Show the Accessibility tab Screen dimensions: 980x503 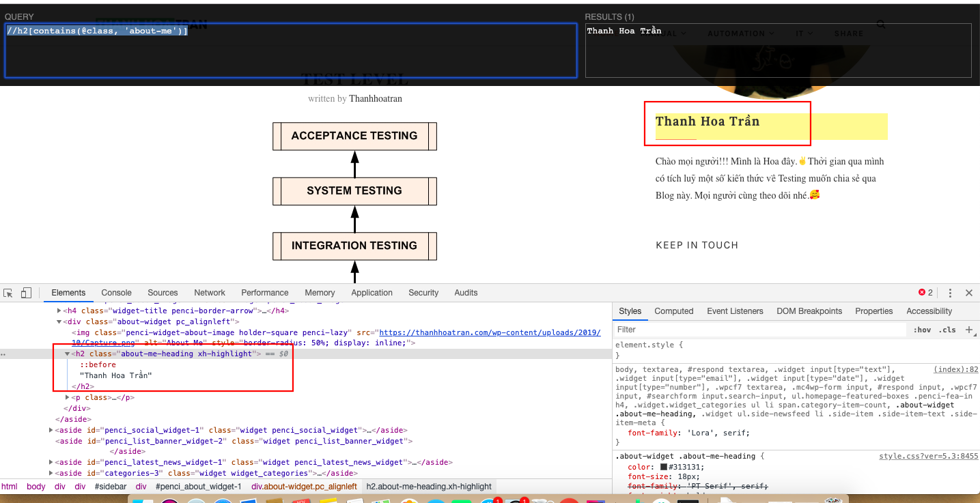(929, 311)
